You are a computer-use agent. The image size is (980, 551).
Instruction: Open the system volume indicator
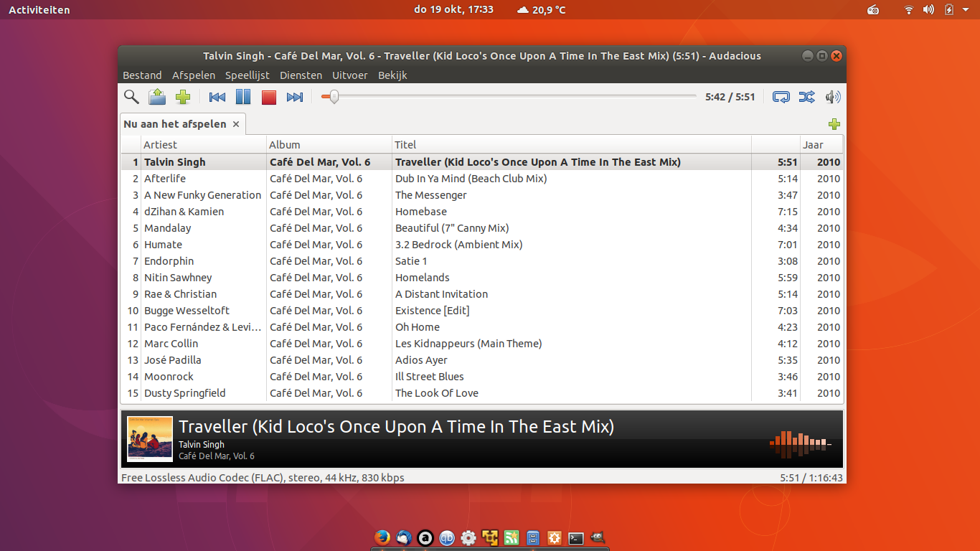point(928,9)
